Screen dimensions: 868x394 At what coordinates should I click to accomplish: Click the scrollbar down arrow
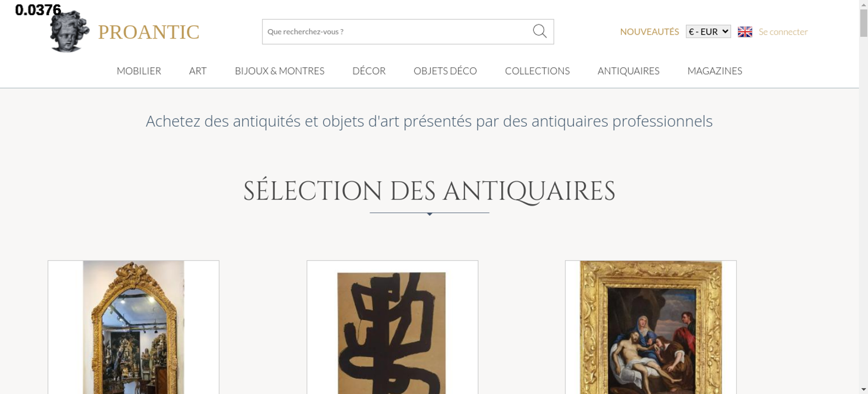864,389
